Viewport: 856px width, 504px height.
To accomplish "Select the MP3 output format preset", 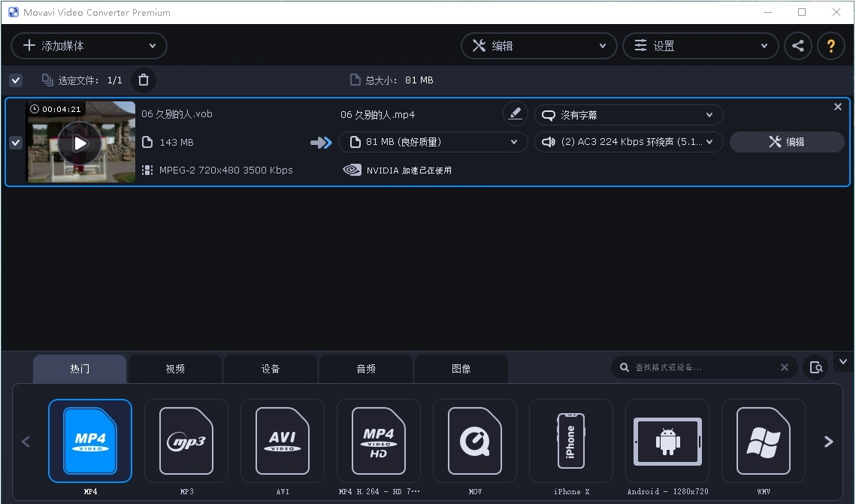I will (x=186, y=441).
